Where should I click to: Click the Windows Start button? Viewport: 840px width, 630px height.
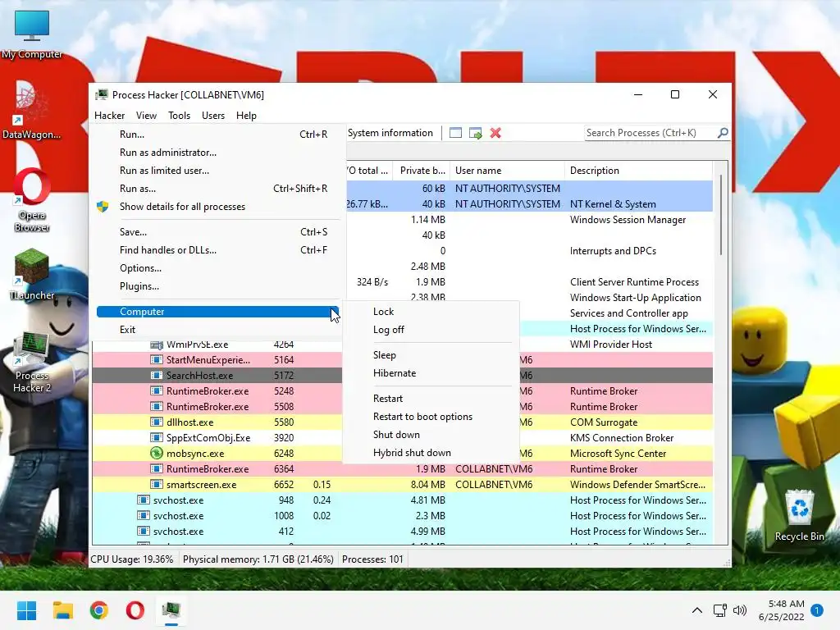click(x=26, y=610)
